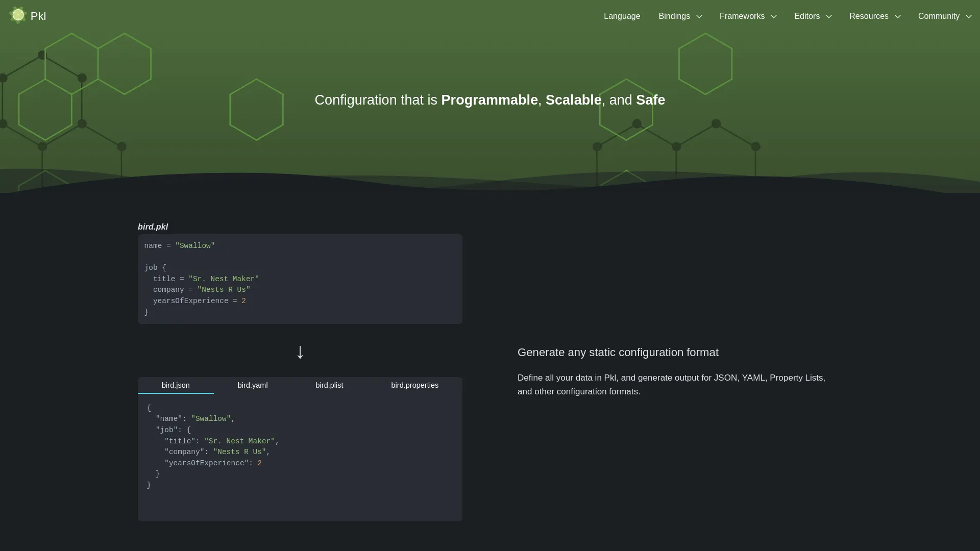This screenshot has height=551, width=980.
Task: Select the bird.json tab
Action: [x=176, y=385]
